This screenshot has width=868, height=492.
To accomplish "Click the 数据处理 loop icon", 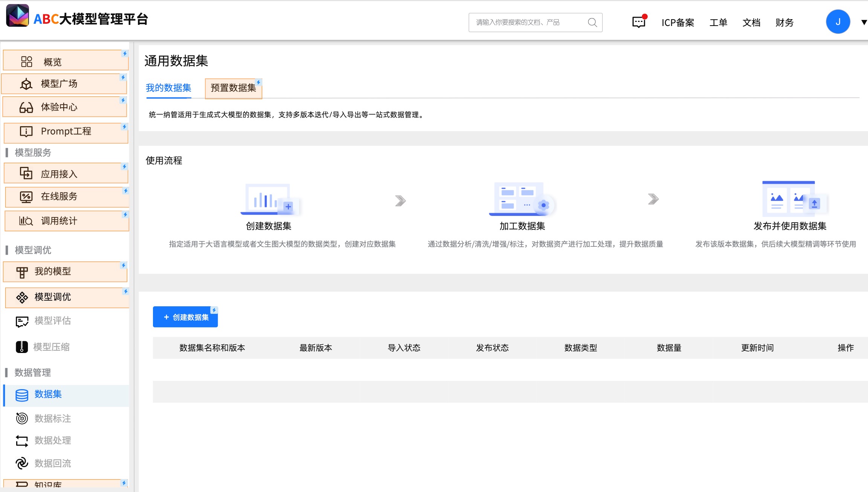I will tap(22, 441).
